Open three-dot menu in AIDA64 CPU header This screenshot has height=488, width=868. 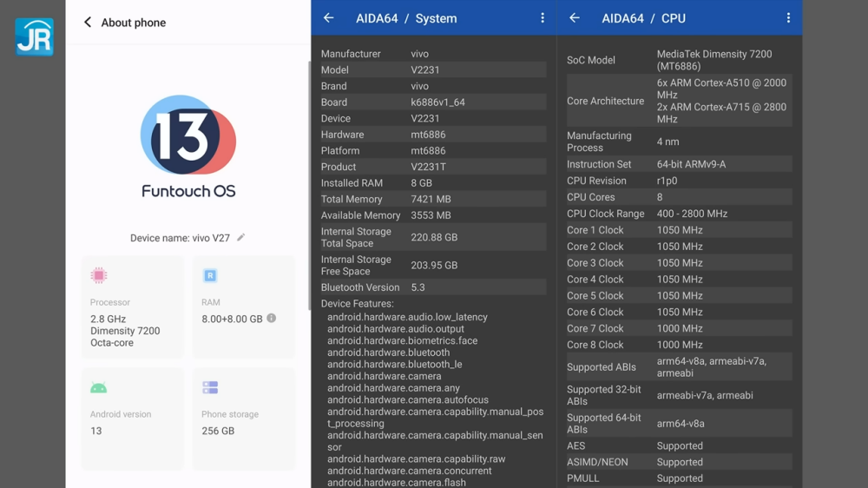[788, 18]
